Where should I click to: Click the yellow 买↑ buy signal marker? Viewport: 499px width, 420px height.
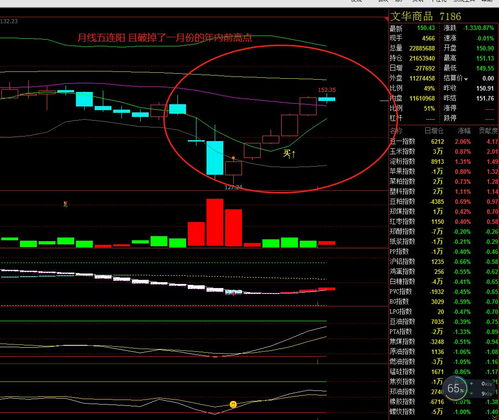click(289, 154)
